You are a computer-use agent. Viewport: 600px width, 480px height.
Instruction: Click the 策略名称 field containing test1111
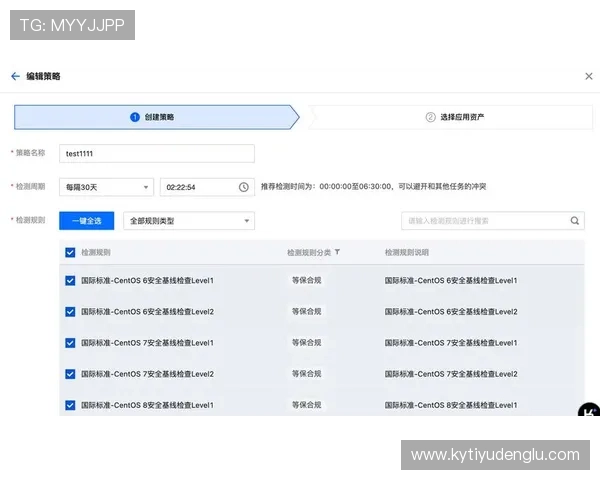pos(157,153)
